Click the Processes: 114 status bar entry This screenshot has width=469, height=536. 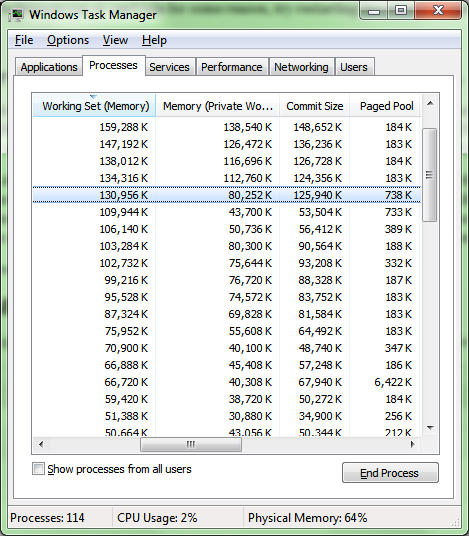tap(47, 518)
